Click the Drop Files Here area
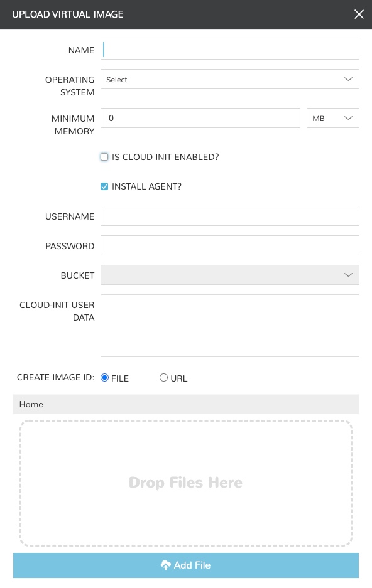This screenshot has width=372, height=588. 185,483
